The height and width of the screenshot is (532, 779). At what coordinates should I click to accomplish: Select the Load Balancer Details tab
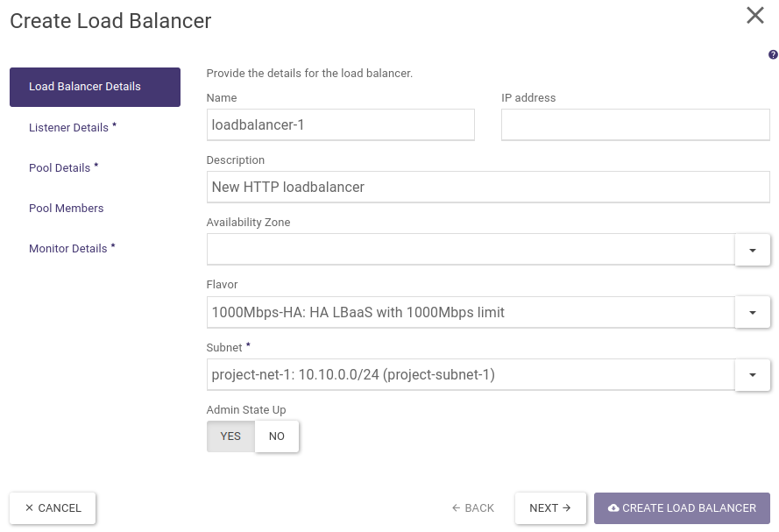coord(95,87)
